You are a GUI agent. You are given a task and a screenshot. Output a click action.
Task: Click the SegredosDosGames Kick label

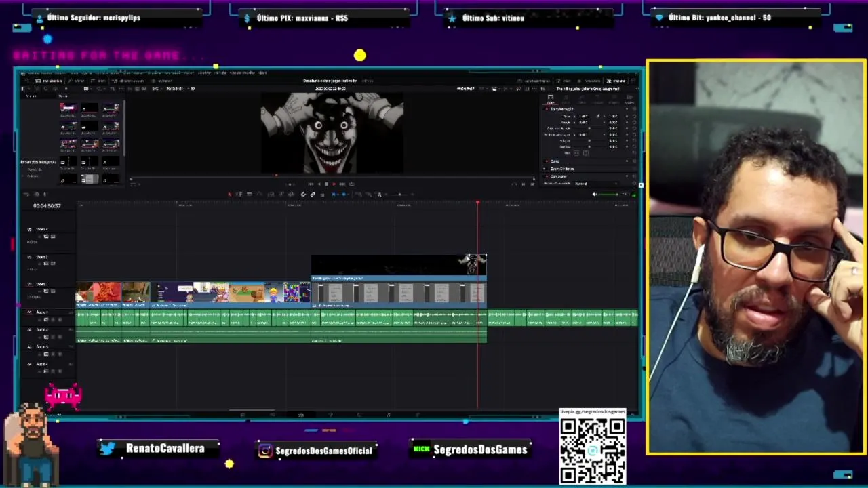tap(480, 449)
